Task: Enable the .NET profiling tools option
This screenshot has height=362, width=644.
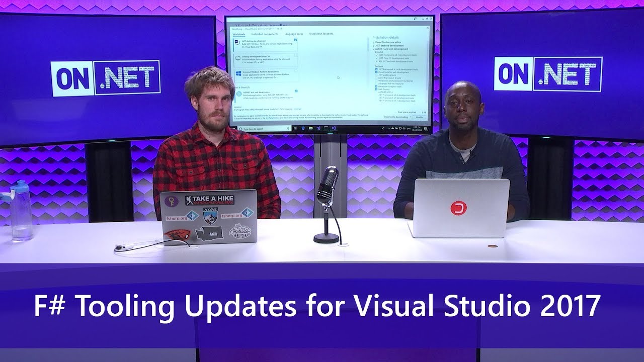Action: [376, 75]
